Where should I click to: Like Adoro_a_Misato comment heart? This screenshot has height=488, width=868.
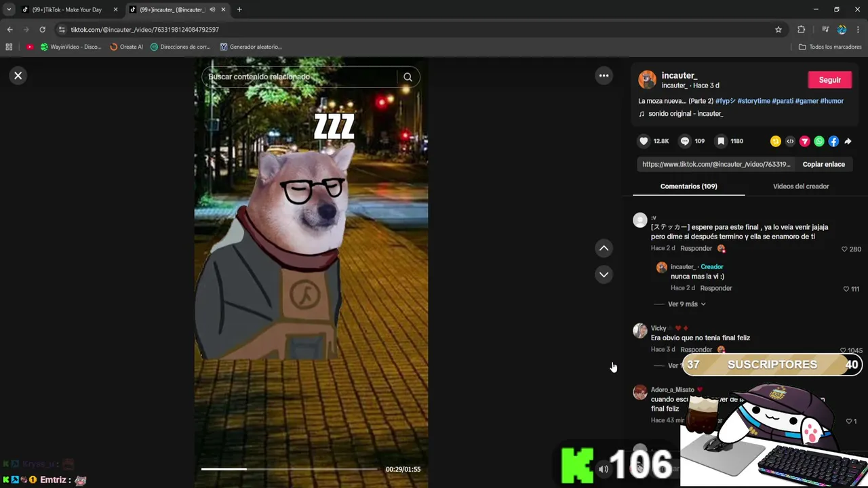tap(848, 421)
